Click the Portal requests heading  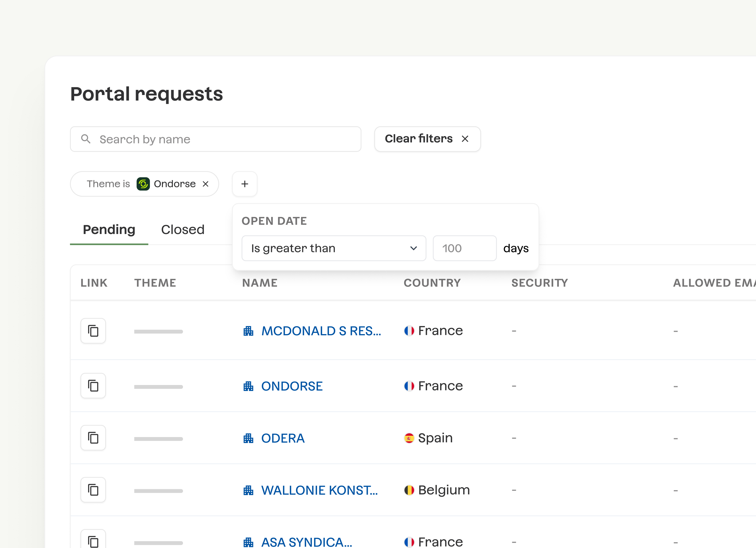pyautogui.click(x=147, y=94)
